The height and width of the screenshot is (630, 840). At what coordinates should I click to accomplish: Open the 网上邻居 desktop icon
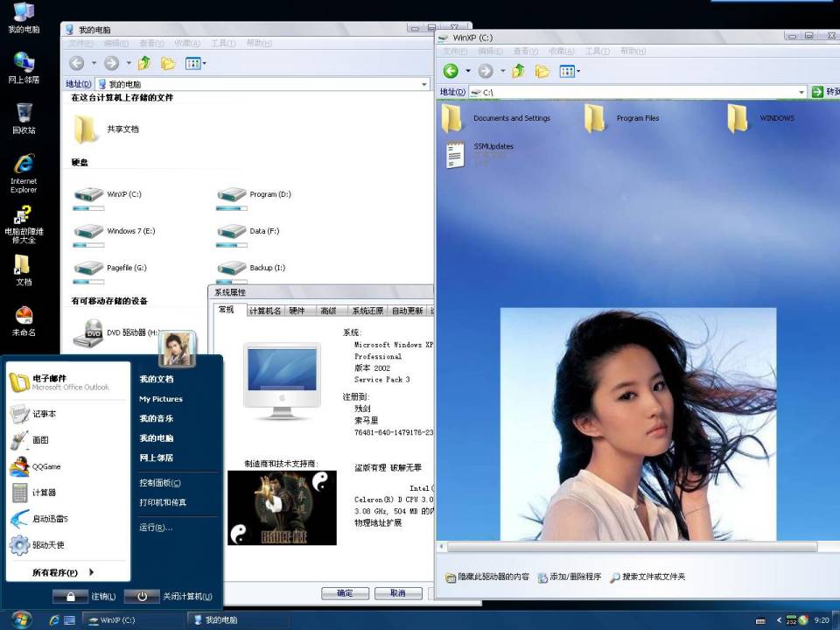tap(24, 68)
